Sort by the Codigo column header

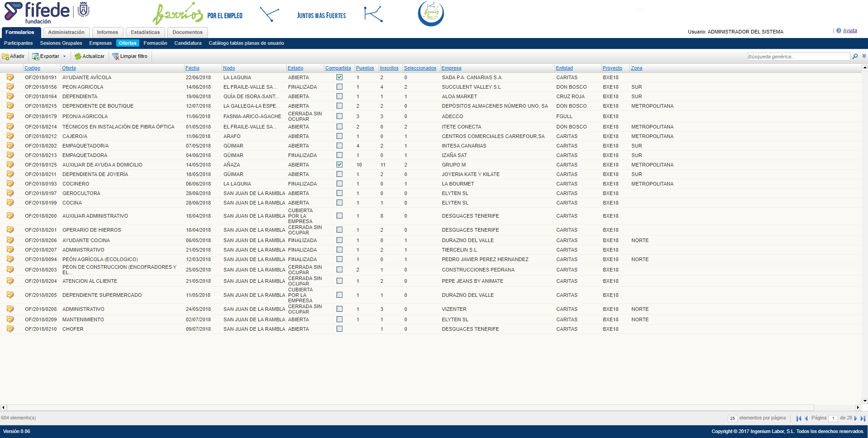(32, 68)
